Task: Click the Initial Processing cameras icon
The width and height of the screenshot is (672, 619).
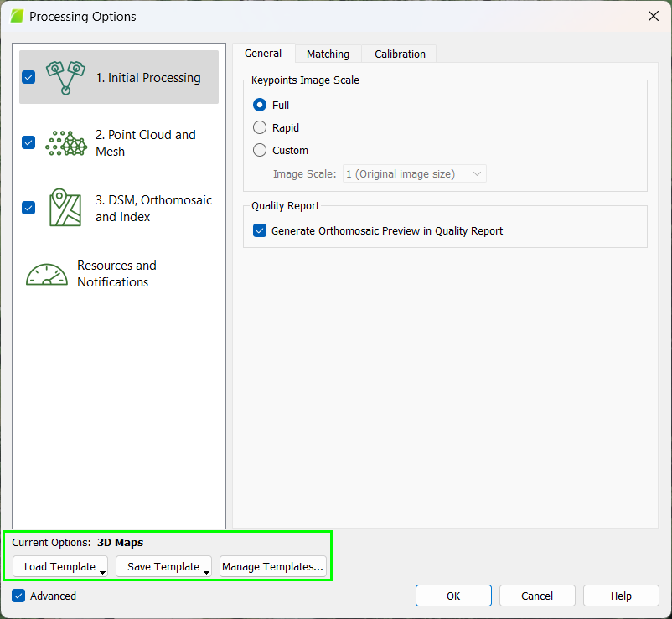Action: pyautogui.click(x=65, y=77)
